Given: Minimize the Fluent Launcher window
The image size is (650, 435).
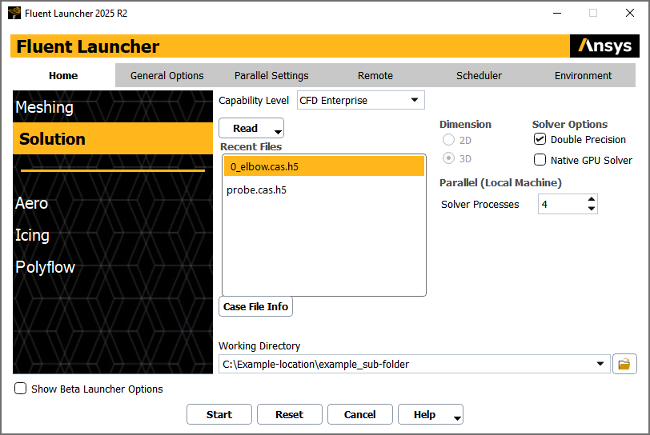Looking at the screenshot, I should pos(557,13).
